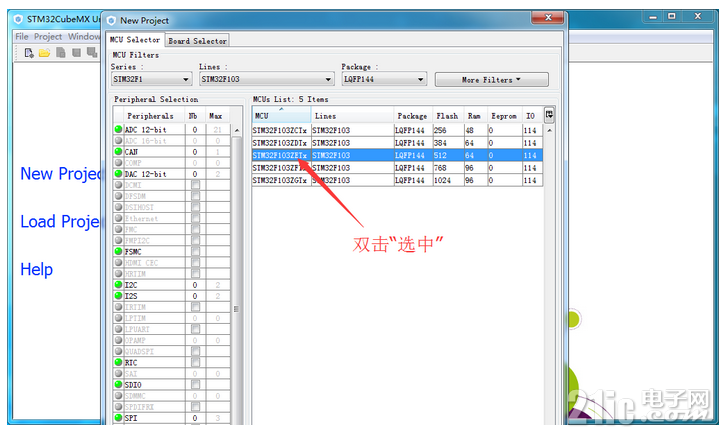721x432 pixels.
Task: Click Ram value 48 in MCU list
Action: (469, 131)
